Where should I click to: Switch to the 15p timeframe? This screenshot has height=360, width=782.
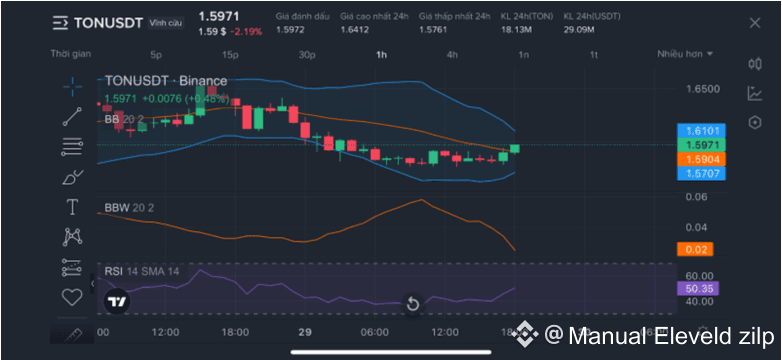(230, 55)
